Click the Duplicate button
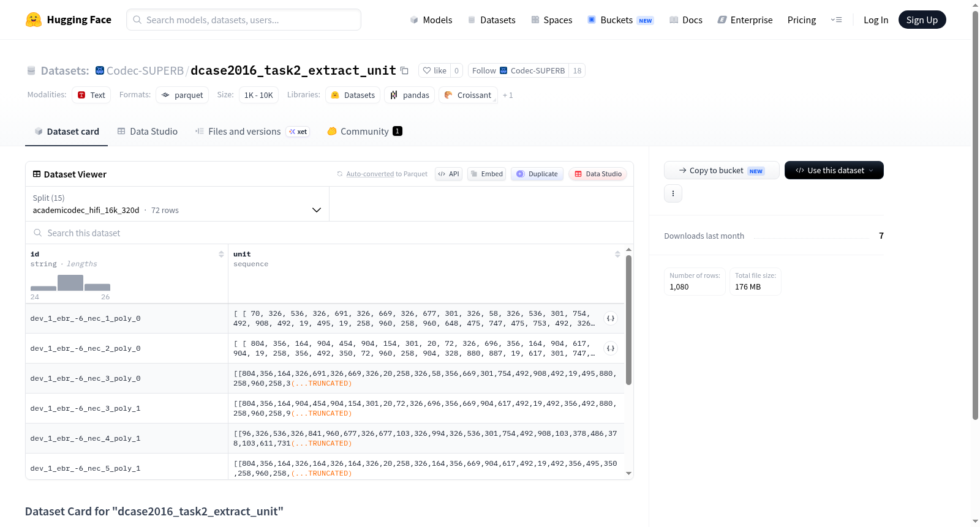 click(x=537, y=174)
